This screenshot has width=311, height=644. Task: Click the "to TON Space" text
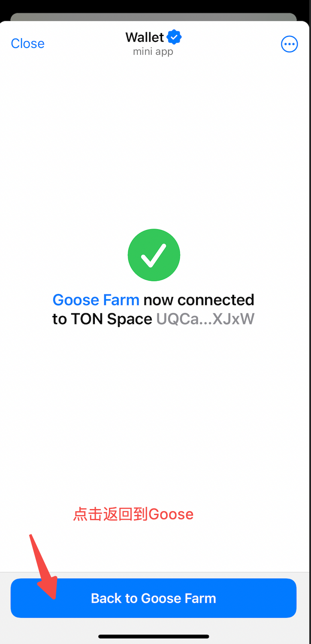click(102, 319)
